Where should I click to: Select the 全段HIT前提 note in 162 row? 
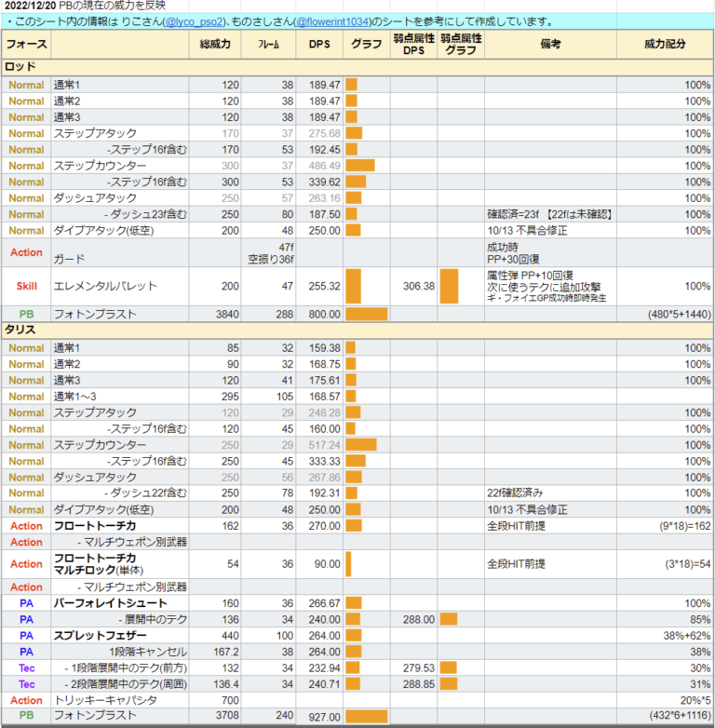coord(550,526)
